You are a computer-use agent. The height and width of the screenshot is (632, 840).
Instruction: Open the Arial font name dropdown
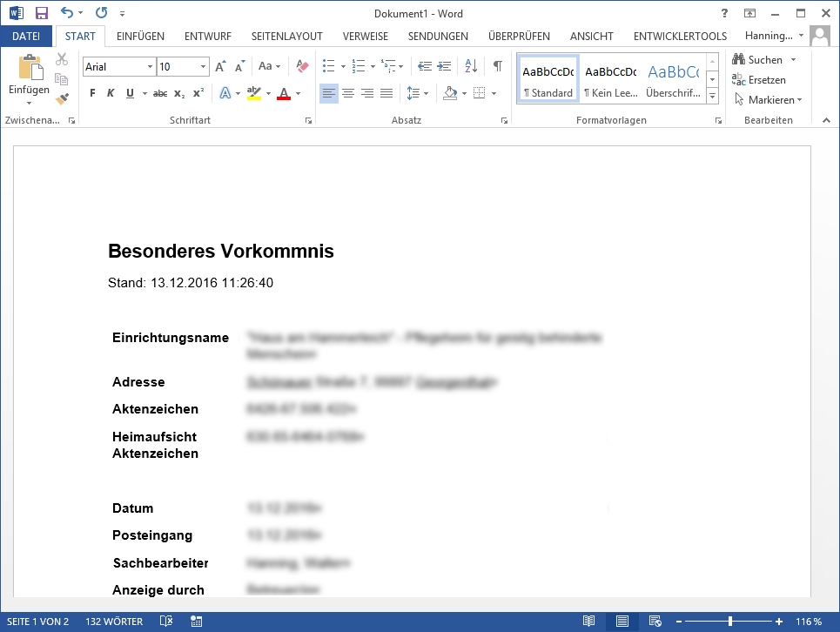coord(150,66)
